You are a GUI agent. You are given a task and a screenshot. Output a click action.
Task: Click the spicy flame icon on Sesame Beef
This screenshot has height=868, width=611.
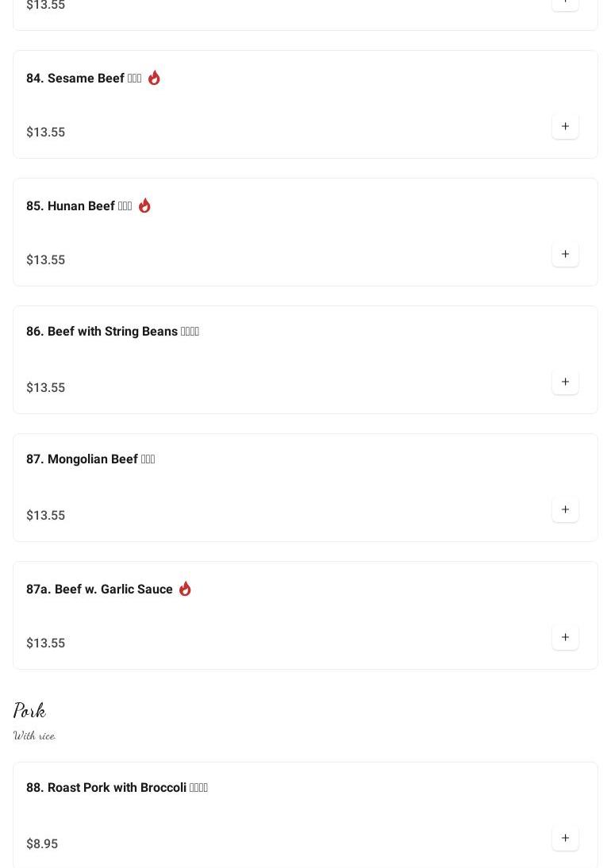point(154,78)
